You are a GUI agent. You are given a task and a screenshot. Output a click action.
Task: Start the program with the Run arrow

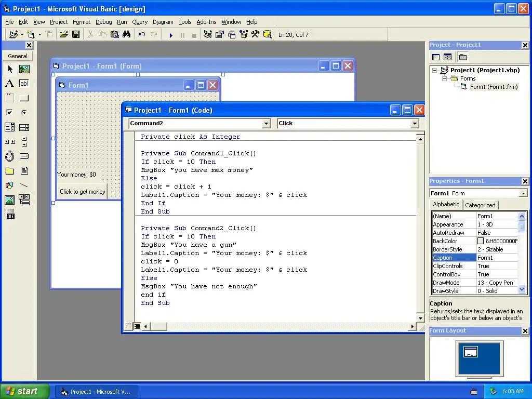click(x=171, y=35)
